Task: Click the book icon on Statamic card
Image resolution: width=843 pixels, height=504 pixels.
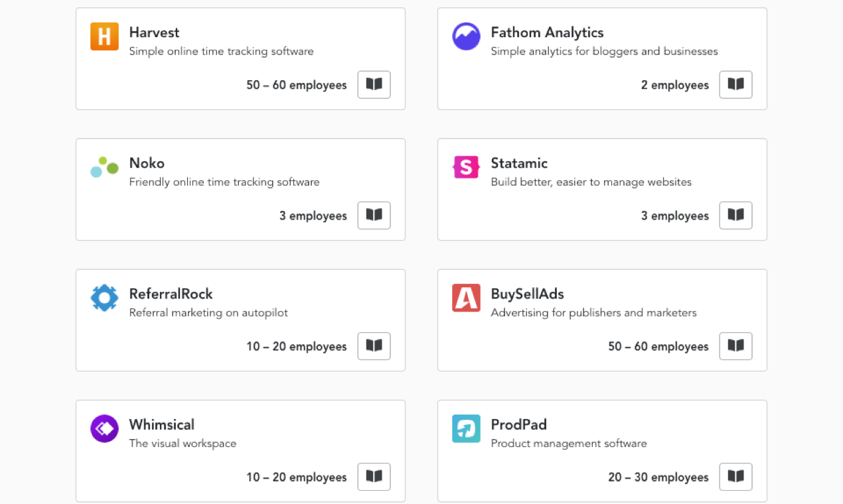Action: (735, 215)
